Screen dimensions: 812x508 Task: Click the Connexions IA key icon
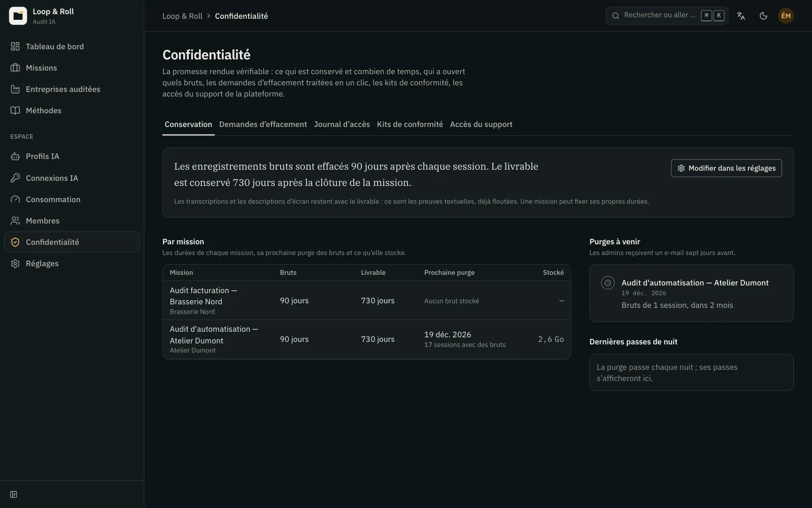15,178
